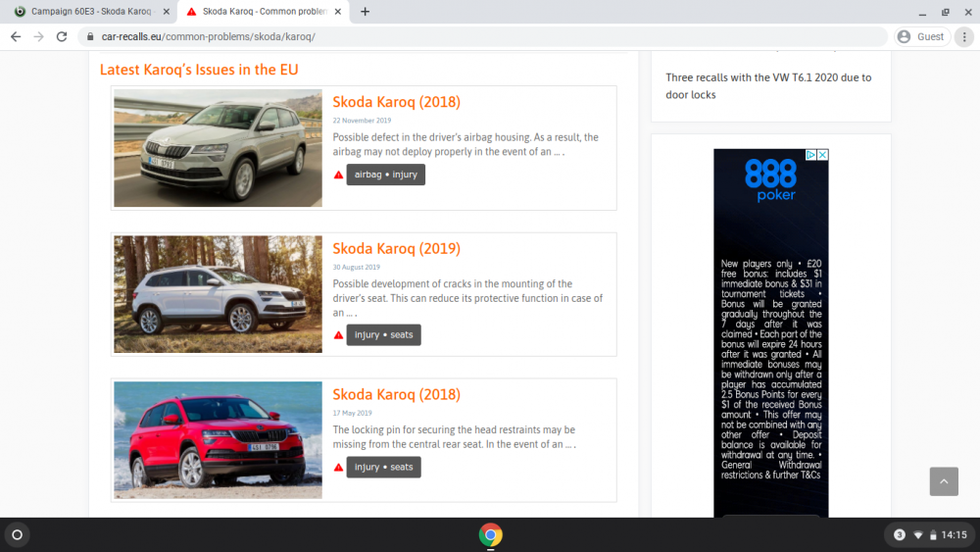
Task: Close the Campaign 60E3 tab
Action: point(166,11)
